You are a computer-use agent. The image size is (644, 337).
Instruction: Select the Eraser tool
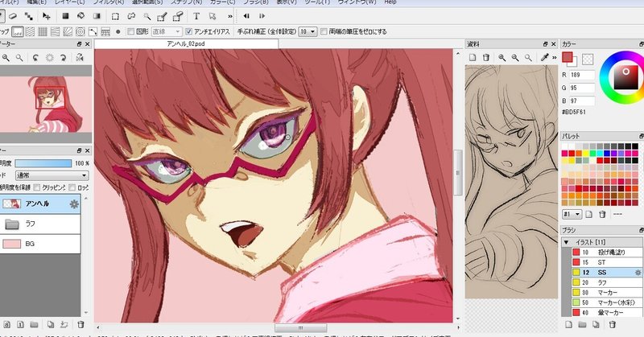[x=13, y=16]
